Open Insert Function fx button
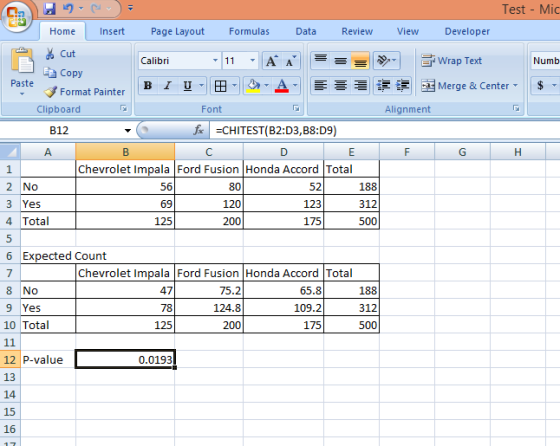This screenshot has width=560, height=446. click(x=198, y=130)
